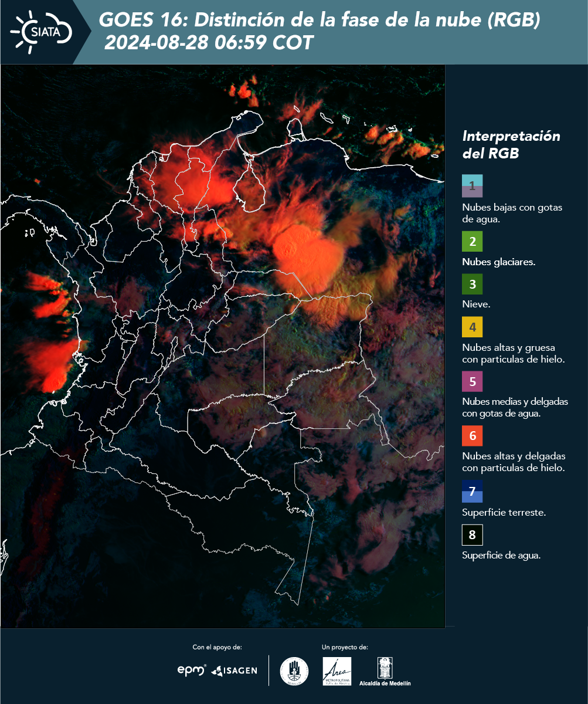Click the title 'GOES 16: Distinción de la fase'
This screenshot has width=588, height=704.
pyautogui.click(x=320, y=21)
